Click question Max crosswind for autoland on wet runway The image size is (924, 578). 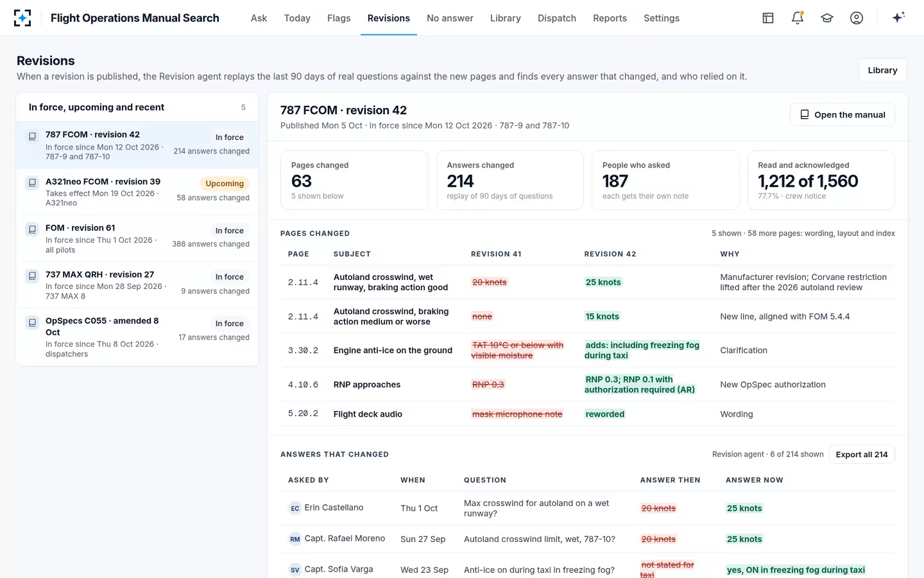(x=536, y=508)
